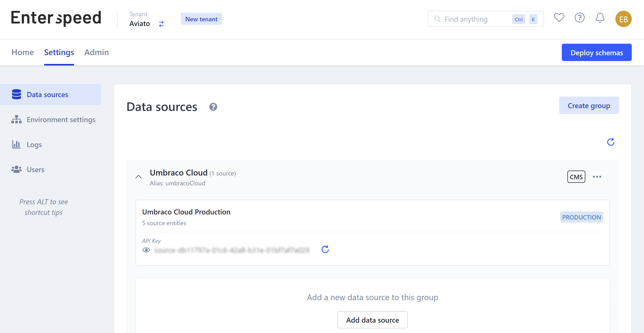Viewport: 644px width, 333px height.
Task: Open Environment settings in sidebar
Action: click(61, 120)
